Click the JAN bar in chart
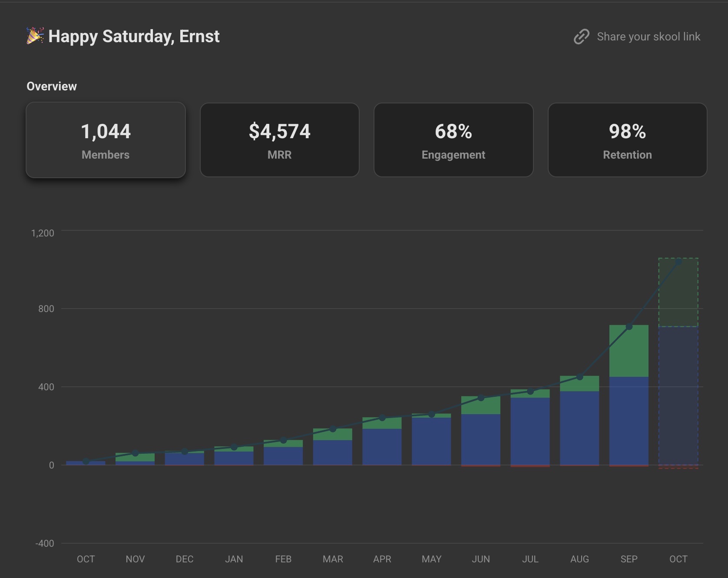This screenshot has height=578, width=728. [x=234, y=456]
